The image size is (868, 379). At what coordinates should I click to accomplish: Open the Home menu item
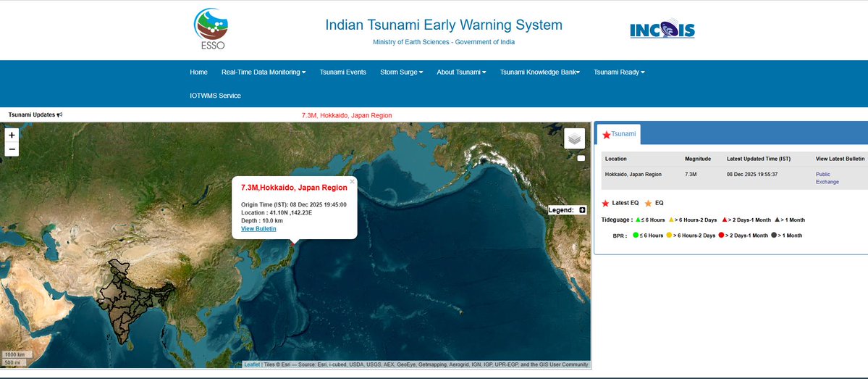tap(199, 72)
